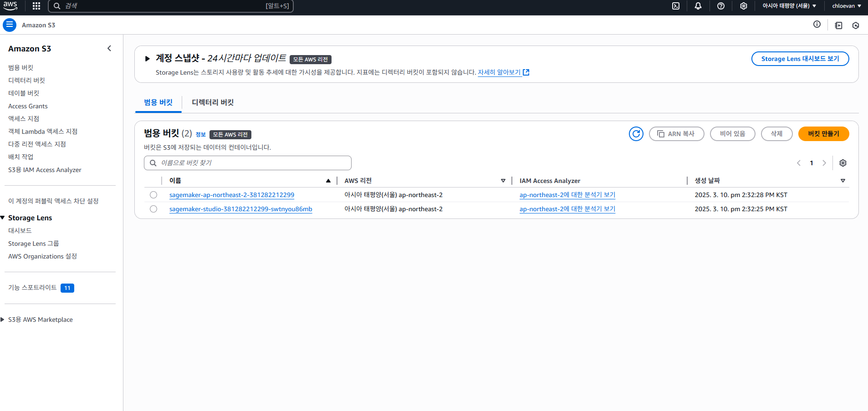Screen dimensions: 868x411
Task: Open the analyzer link in the sagemaker-studio row
Action: [x=567, y=209]
